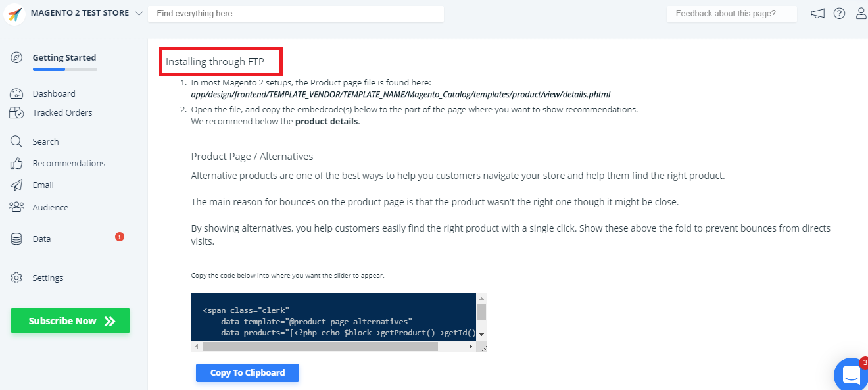
Task: Click the Find everything here search field
Action: coord(295,14)
